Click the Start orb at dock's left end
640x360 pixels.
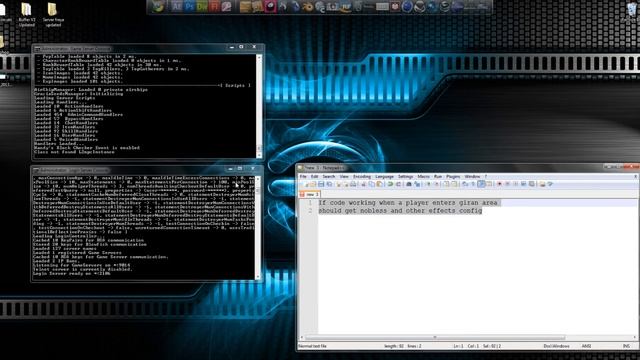pyautogui.click(x=158, y=7)
